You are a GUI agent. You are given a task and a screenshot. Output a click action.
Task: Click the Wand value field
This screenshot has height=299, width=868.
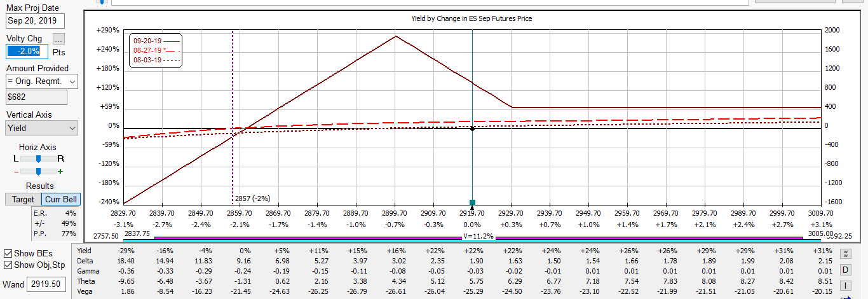(46, 284)
